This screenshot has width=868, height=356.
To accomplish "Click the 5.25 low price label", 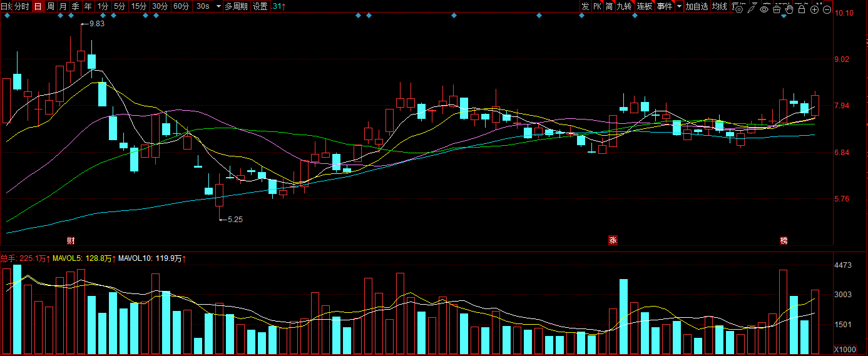I will click(x=235, y=220).
